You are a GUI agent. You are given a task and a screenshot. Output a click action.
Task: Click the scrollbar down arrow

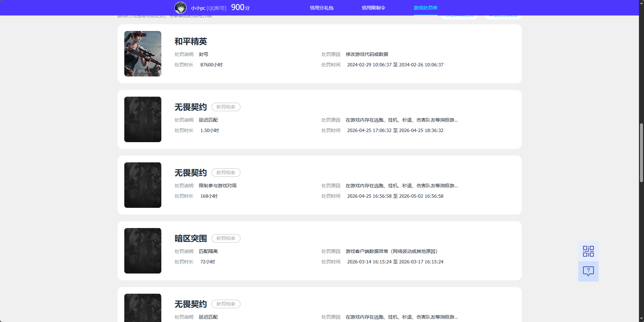pos(641,319)
